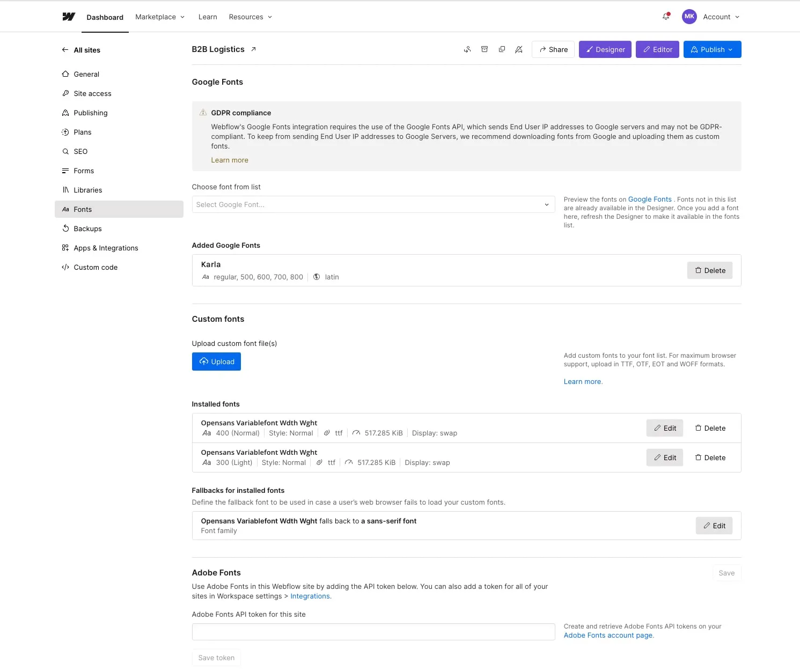The image size is (800, 672).
Task: Edit the 400 (Normal) Opensans font
Action: (x=665, y=428)
